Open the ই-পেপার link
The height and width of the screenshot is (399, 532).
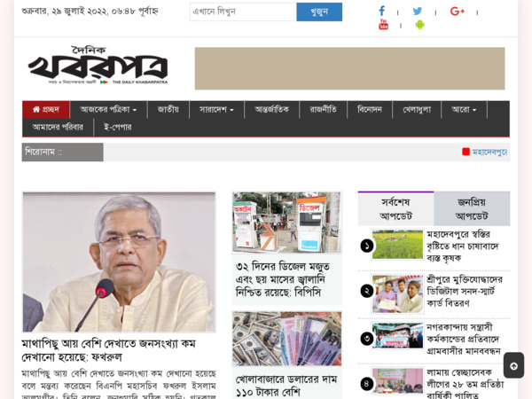click(x=117, y=127)
